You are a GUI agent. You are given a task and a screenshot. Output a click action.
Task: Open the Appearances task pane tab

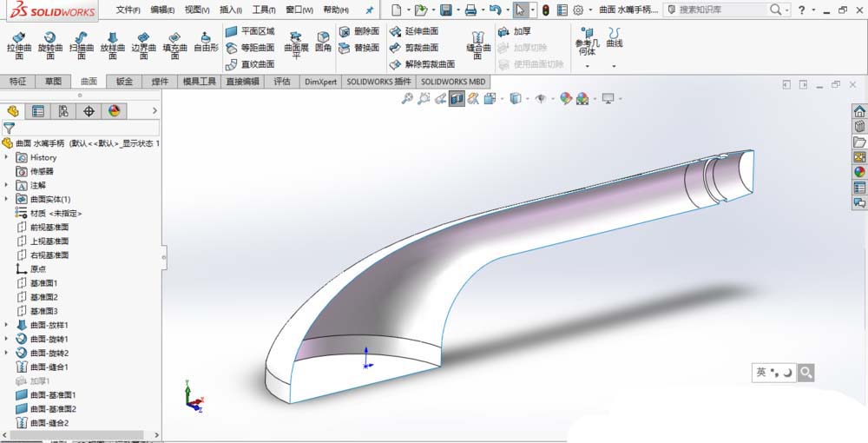pos(859,172)
